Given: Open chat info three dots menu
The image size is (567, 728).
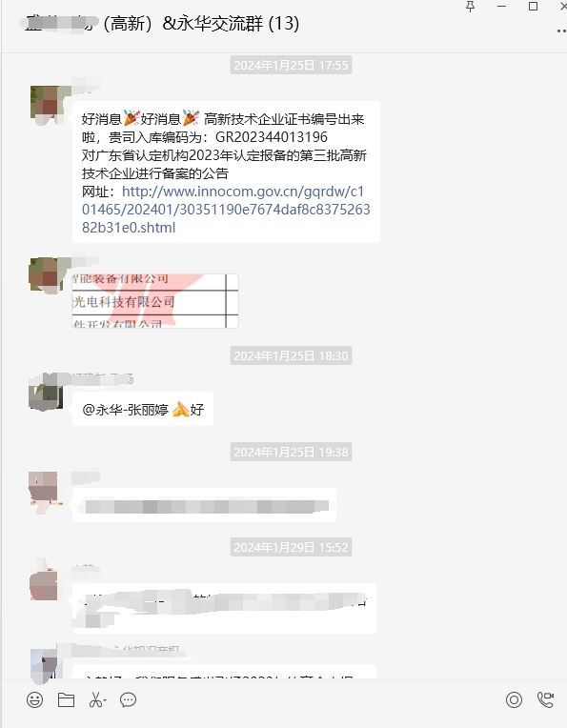Looking at the screenshot, I should 561,31.
